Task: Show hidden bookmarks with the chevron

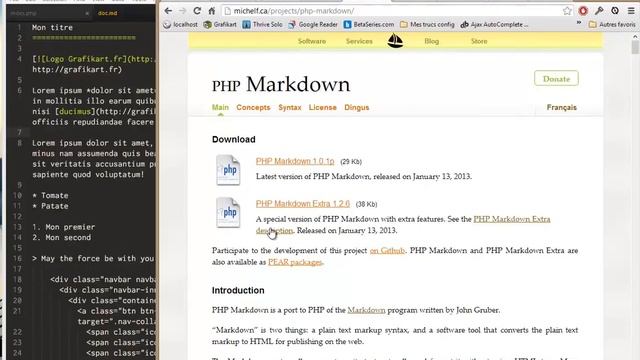Action: pos(579,23)
